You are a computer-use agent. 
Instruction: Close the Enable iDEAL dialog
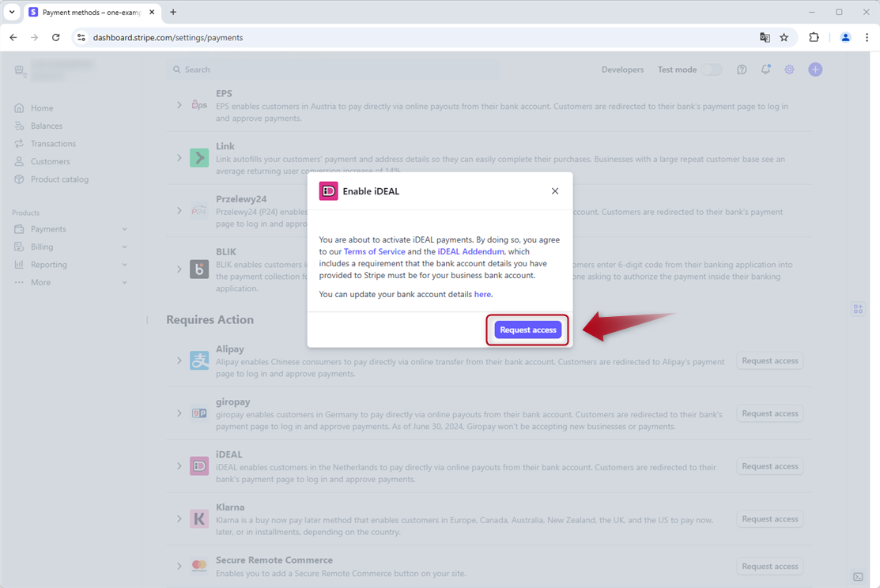[x=555, y=191]
